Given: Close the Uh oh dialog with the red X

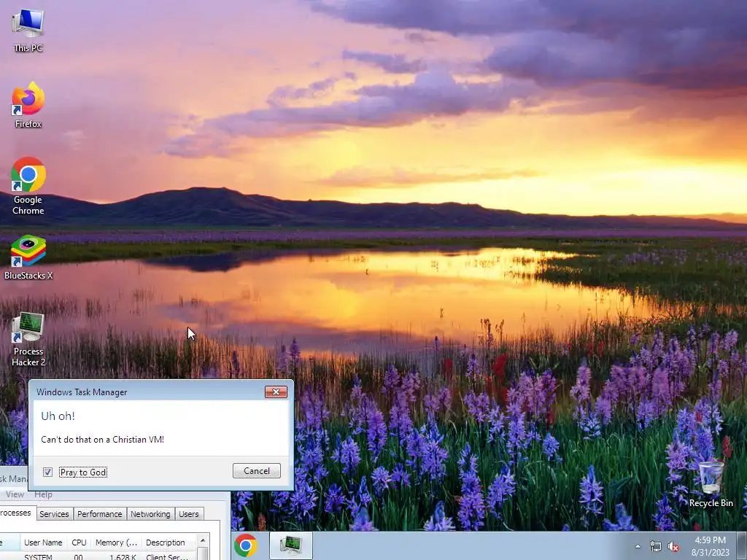Looking at the screenshot, I should point(276,392).
